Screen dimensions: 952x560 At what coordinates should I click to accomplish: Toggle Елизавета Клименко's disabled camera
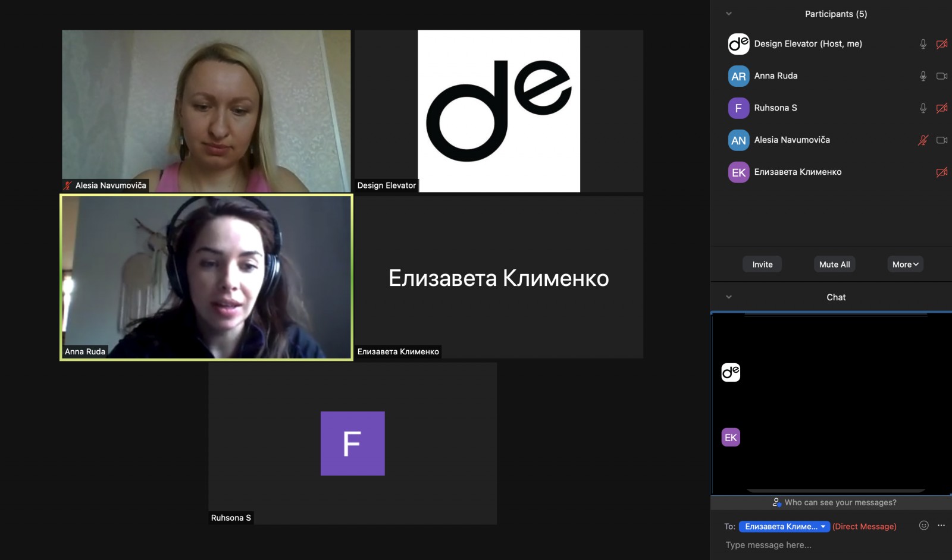pos(942,172)
